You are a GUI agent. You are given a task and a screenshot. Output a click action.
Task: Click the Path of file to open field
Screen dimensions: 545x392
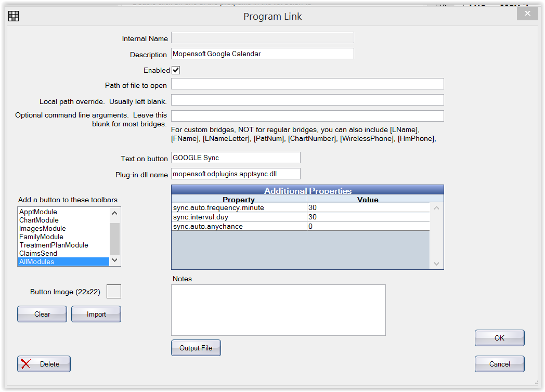(307, 84)
